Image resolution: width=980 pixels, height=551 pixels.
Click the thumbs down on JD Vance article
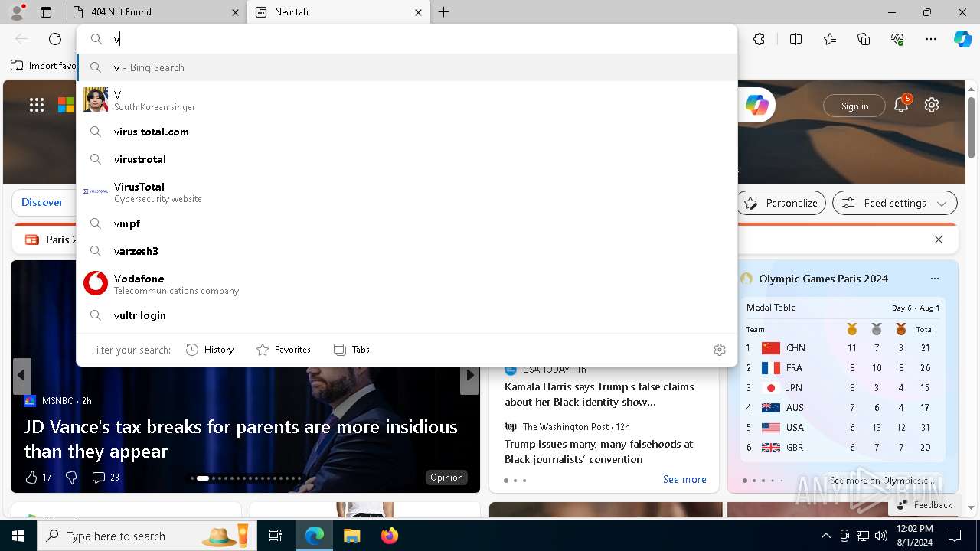pyautogui.click(x=71, y=477)
